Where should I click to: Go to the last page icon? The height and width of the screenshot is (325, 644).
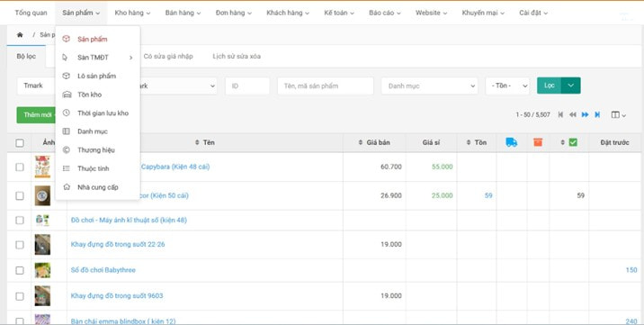click(x=597, y=115)
